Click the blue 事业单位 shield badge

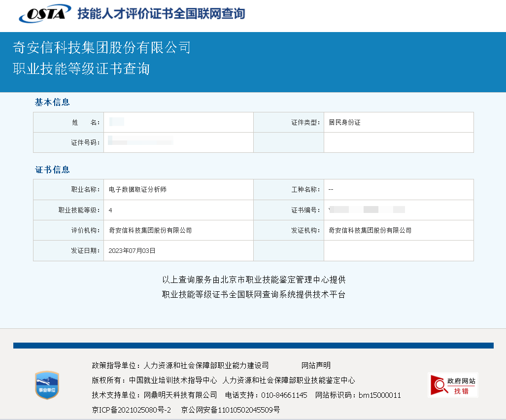click(x=47, y=385)
